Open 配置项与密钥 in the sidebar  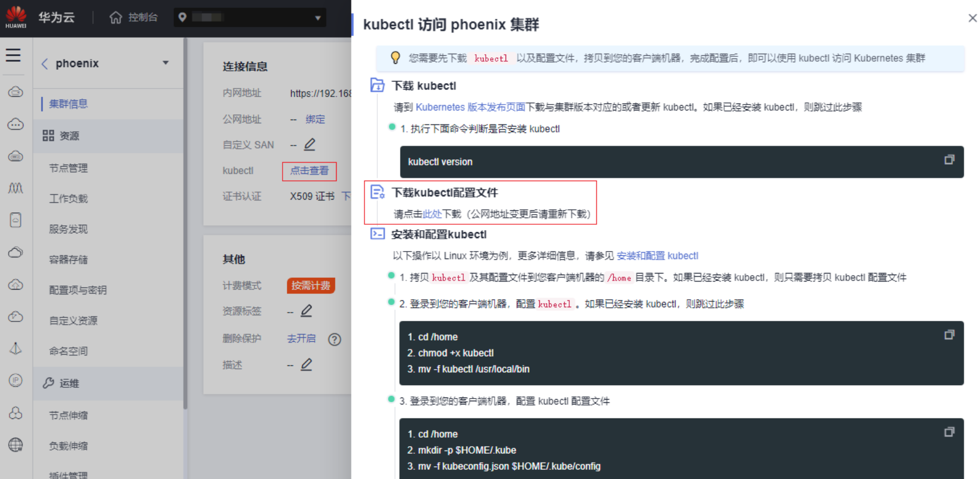(78, 290)
